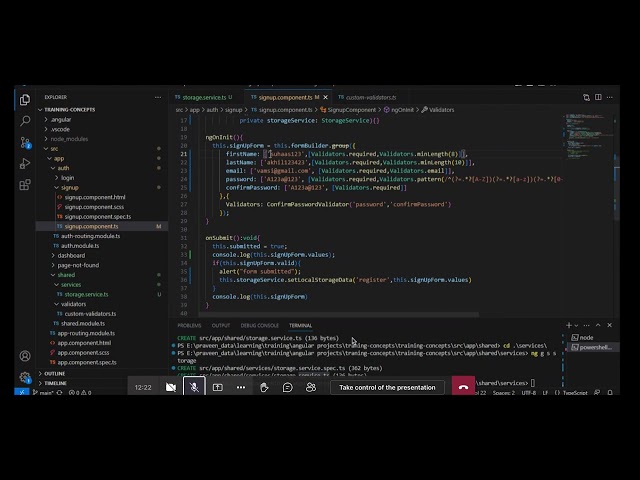Open changes compare icon in editor toolbar
The height and width of the screenshot is (480, 640).
point(587,97)
